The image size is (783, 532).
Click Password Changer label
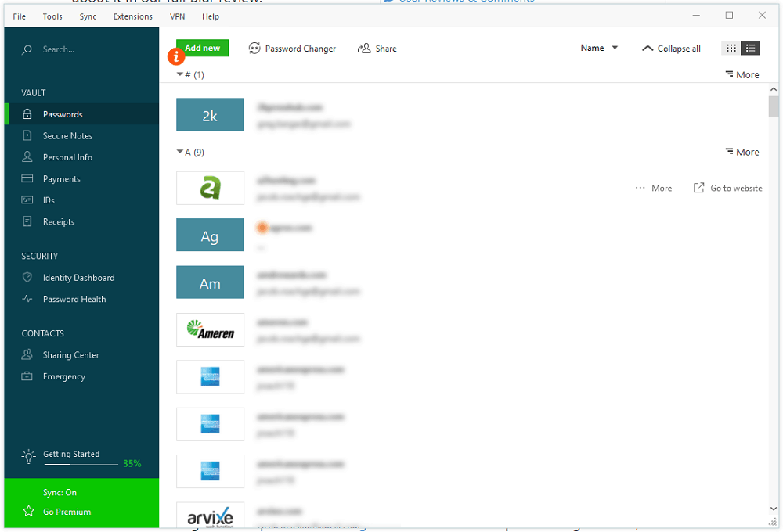tap(300, 49)
